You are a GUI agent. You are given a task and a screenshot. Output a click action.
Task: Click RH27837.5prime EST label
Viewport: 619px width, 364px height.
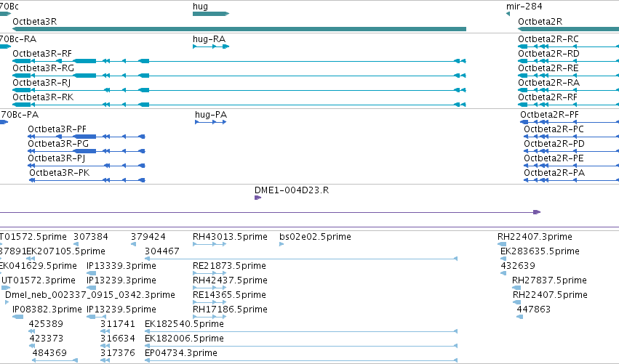point(549,280)
